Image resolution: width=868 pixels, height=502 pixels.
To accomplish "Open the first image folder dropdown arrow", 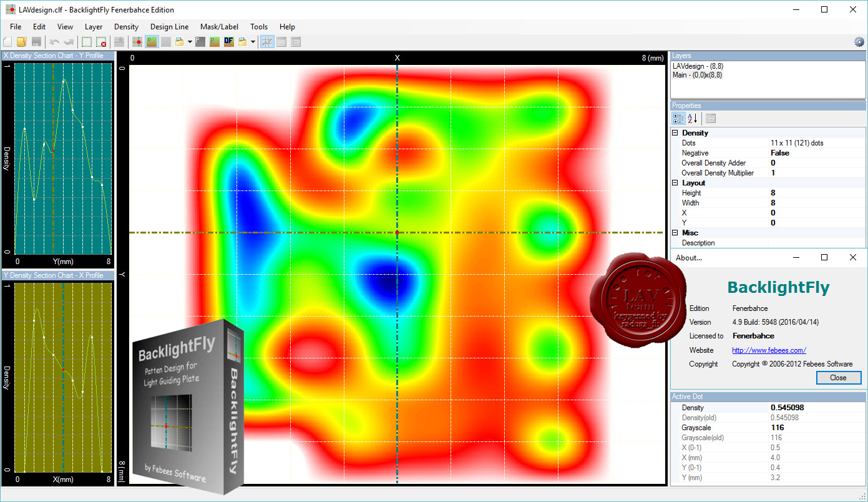I will (190, 42).
